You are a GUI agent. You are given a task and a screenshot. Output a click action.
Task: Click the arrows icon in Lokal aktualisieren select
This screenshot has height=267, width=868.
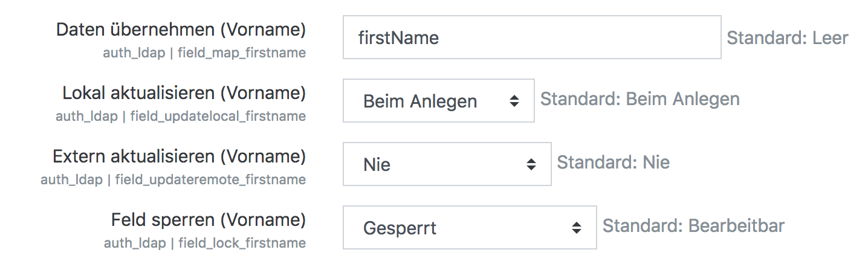click(514, 101)
